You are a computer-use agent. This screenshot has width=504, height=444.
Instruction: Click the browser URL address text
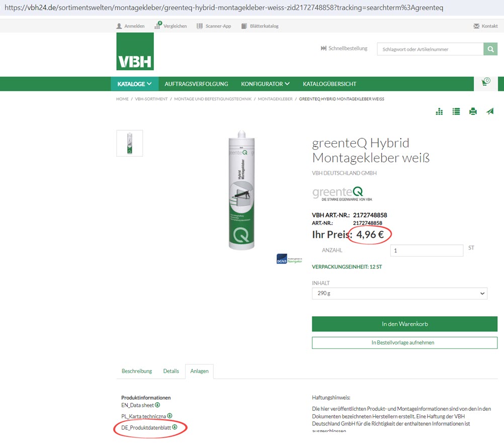click(224, 8)
